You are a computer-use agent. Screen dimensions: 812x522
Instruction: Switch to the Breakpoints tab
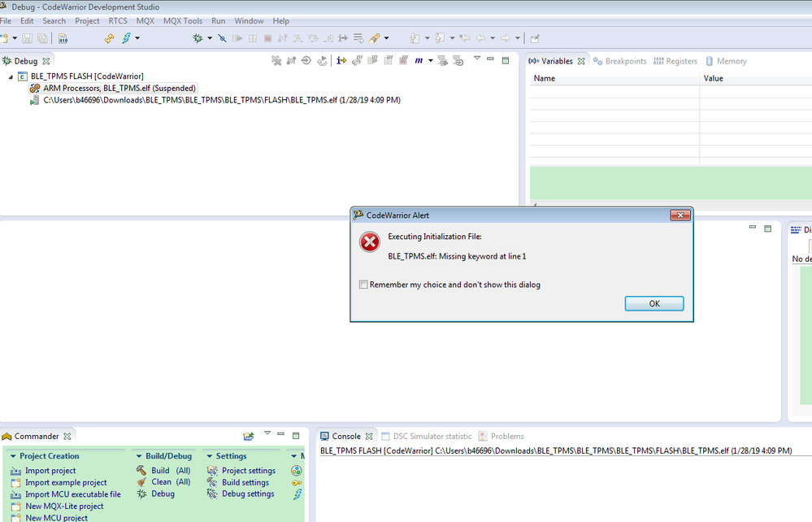[x=620, y=61]
